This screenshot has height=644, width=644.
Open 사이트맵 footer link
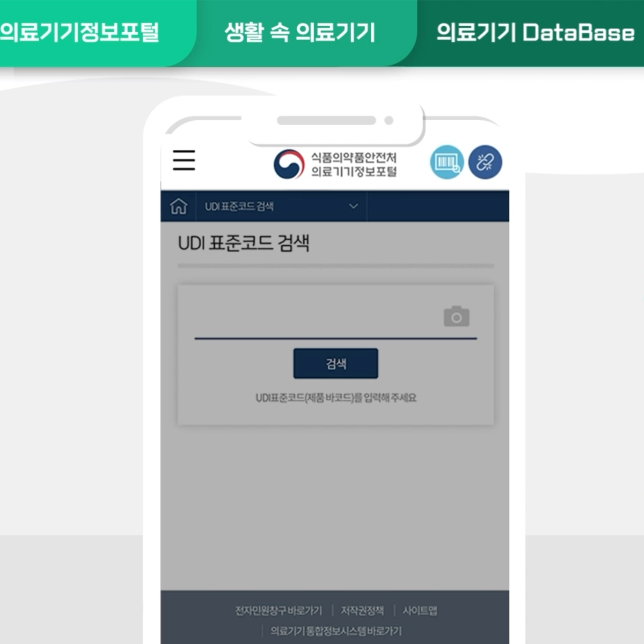click(420, 611)
